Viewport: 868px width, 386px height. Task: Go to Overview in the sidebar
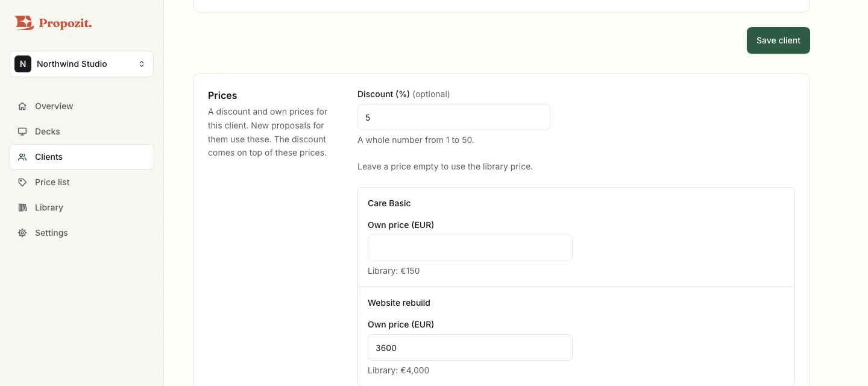click(x=81, y=106)
